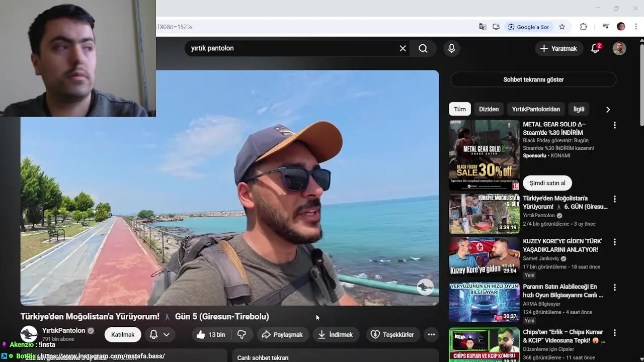644x362 pixels.
Task: Bookmark this page with the star
Action: (562, 27)
